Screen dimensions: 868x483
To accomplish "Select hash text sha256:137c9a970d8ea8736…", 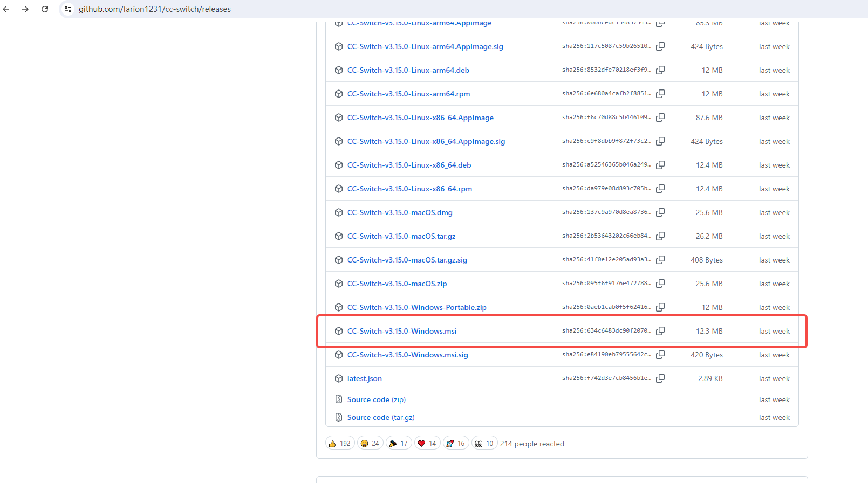I will tap(606, 212).
